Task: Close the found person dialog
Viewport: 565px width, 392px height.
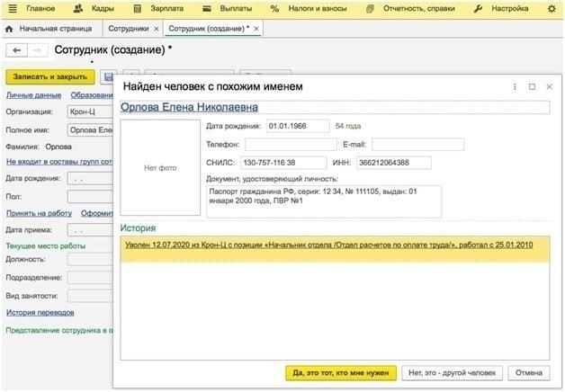Action: 549,86
